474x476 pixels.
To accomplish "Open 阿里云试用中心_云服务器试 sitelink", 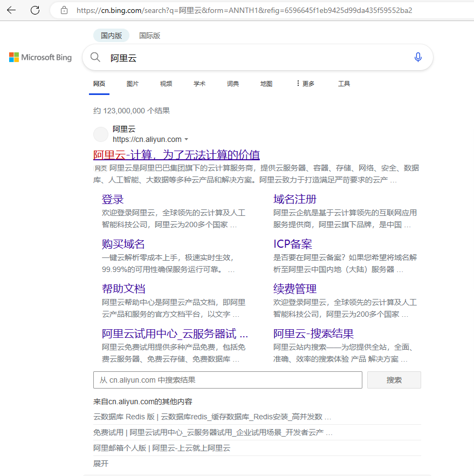I will tap(175, 334).
